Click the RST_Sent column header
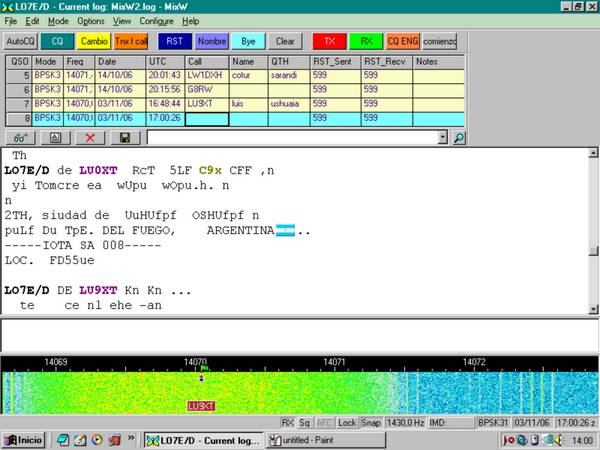The width and height of the screenshot is (600, 450). point(336,62)
